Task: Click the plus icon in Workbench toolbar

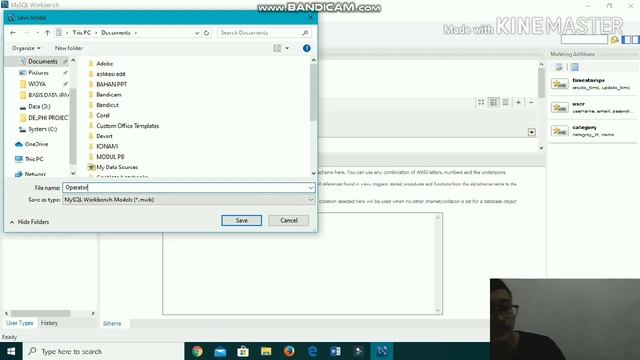Action: coord(518,102)
